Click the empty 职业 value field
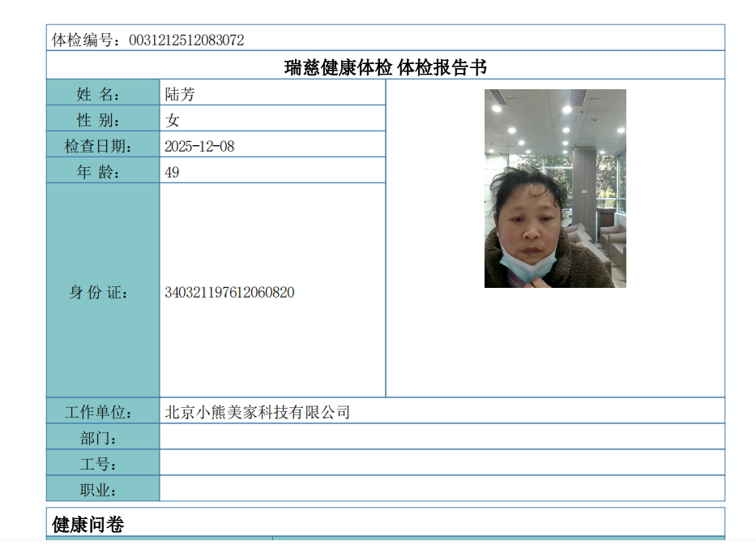This screenshot has width=756, height=545. 442,490
